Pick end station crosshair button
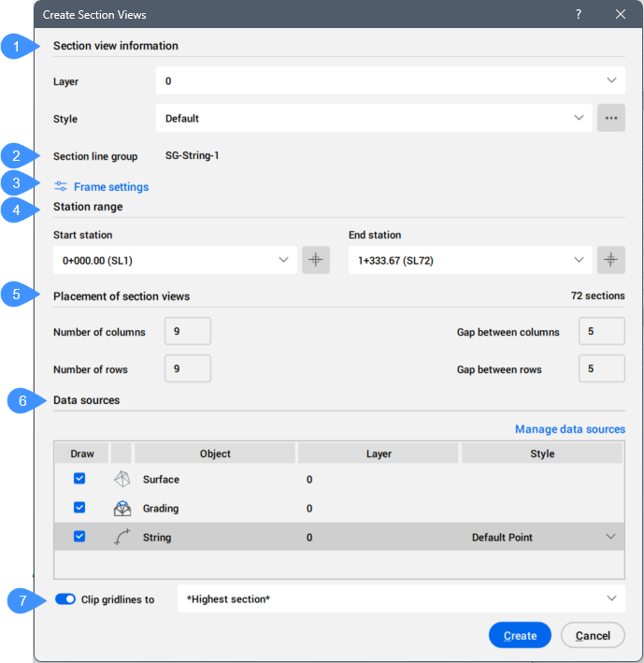 coord(611,261)
